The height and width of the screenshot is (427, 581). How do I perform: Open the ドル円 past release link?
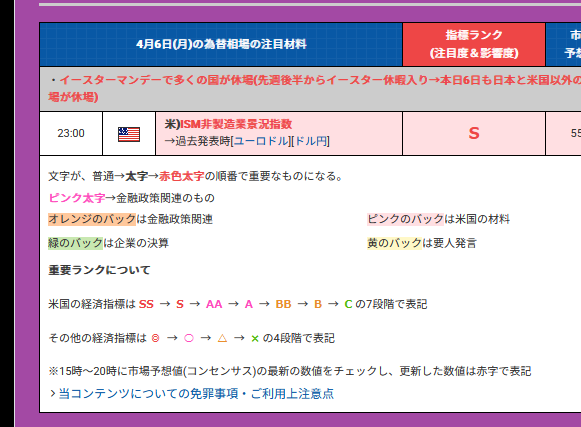point(310,141)
